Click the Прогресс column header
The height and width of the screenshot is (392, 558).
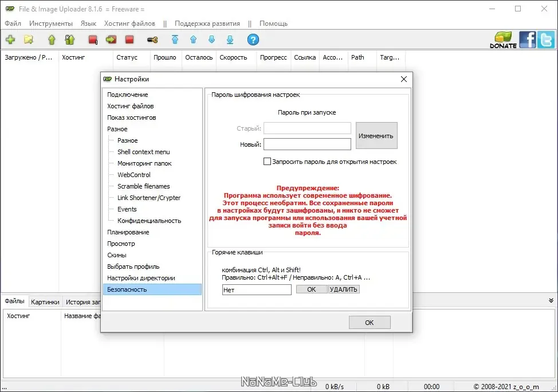[273, 57]
